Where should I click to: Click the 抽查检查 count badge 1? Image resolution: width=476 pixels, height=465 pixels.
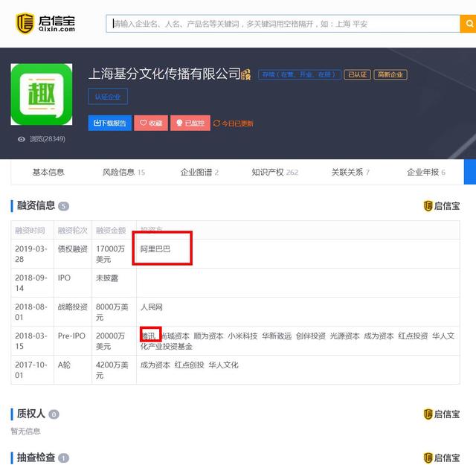point(63,458)
